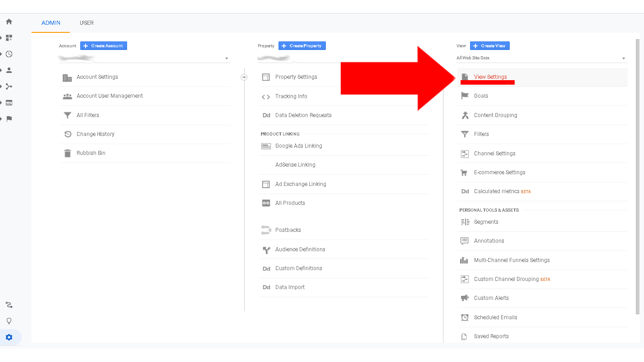The image size is (644, 362).
Task: Open the Customisation dashboard icon in sidebar
Action: [9, 38]
